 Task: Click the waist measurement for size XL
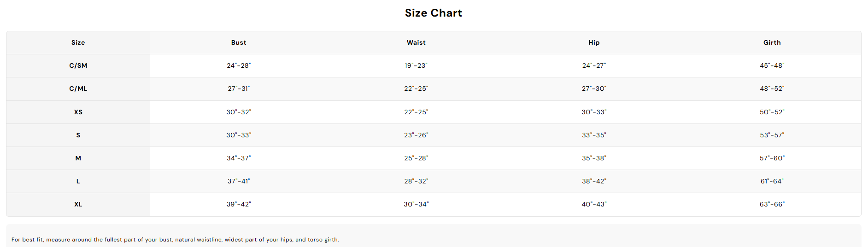(x=416, y=204)
